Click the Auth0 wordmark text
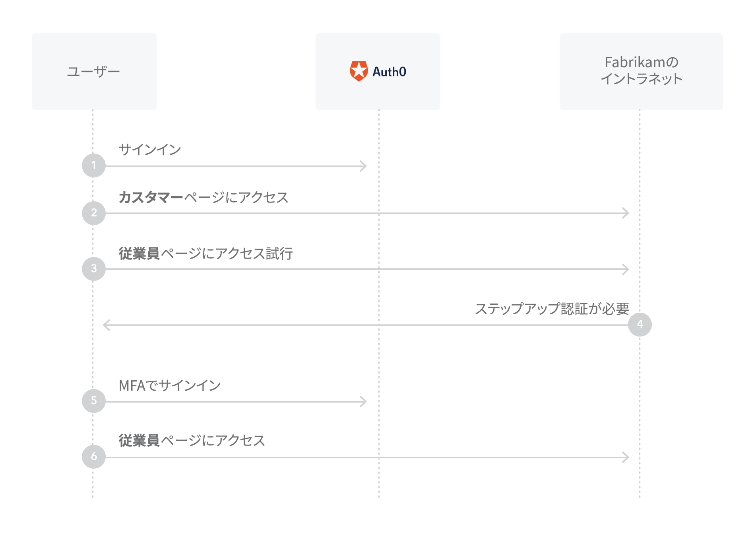Image resolution: width=756 pixels, height=545 pixels. point(389,72)
